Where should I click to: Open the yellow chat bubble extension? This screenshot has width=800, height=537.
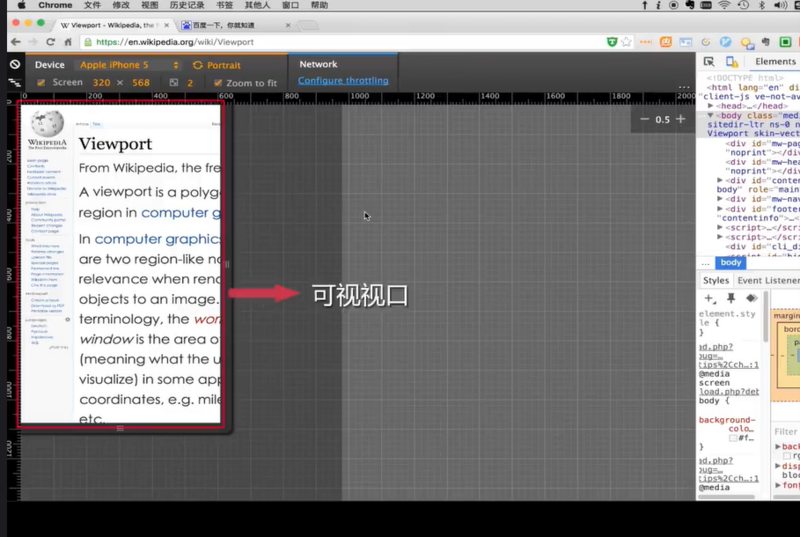pyautogui.click(x=747, y=43)
